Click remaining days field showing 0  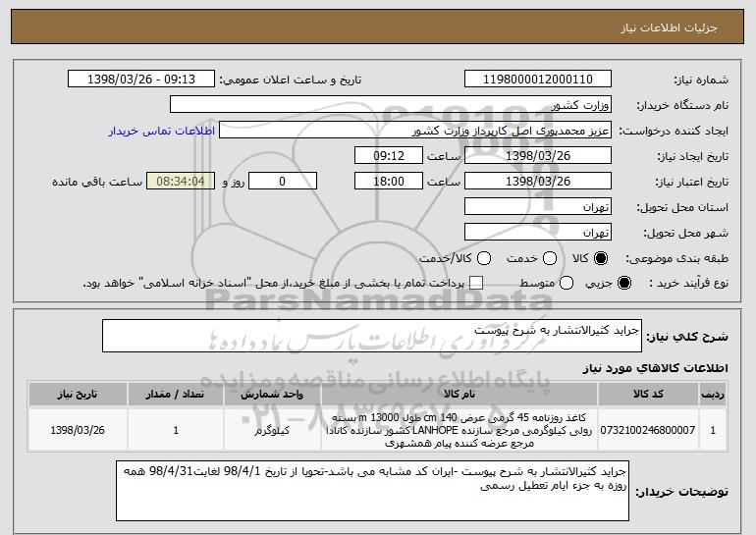pyautogui.click(x=283, y=182)
